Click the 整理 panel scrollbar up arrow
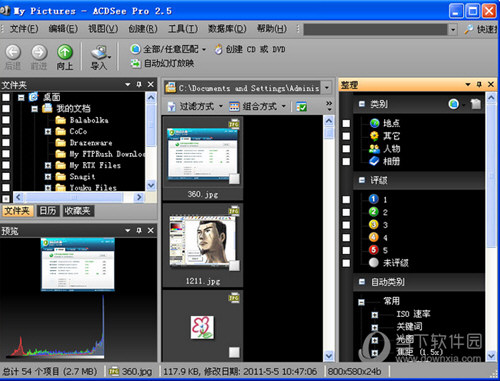 tap(491, 98)
